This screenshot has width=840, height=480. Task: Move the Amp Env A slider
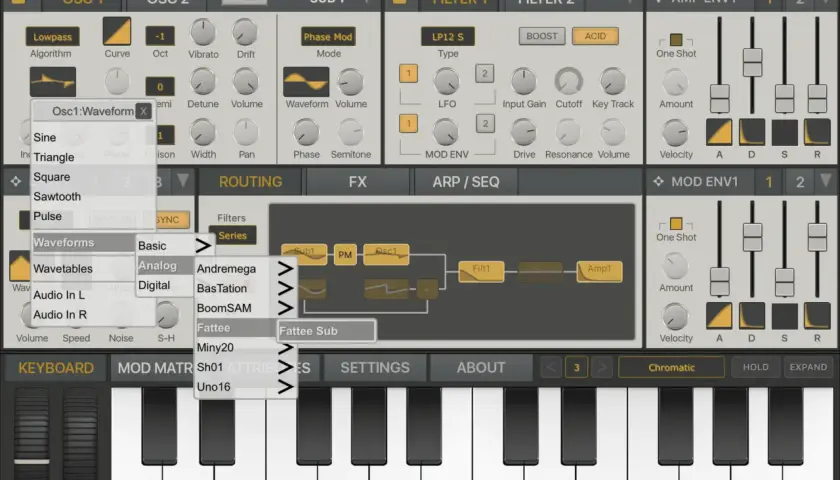[719, 98]
